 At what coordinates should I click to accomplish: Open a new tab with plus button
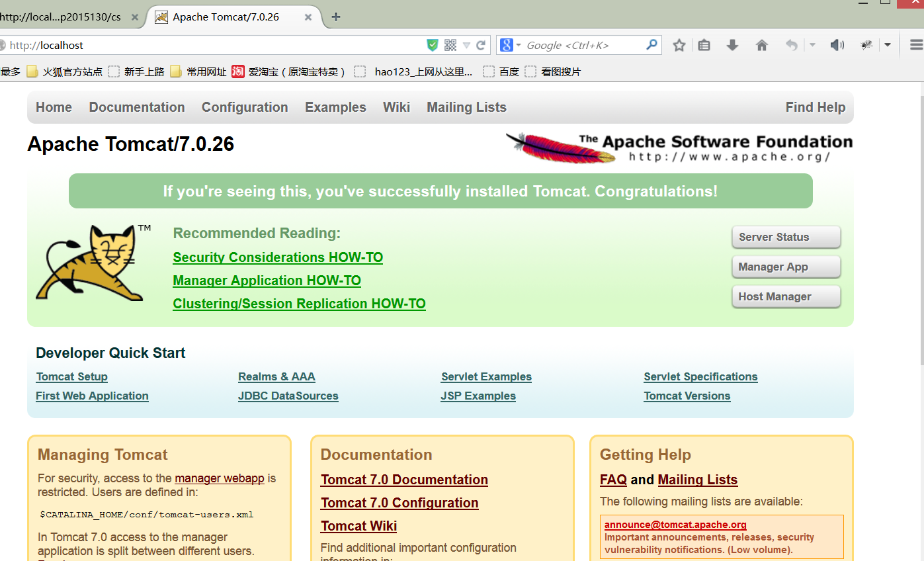pyautogui.click(x=336, y=17)
